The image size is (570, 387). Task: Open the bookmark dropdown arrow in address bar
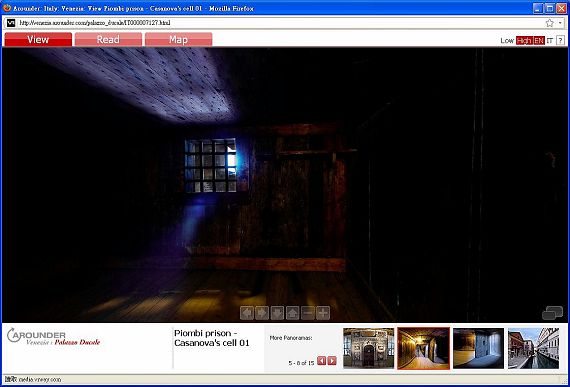[x=560, y=23]
